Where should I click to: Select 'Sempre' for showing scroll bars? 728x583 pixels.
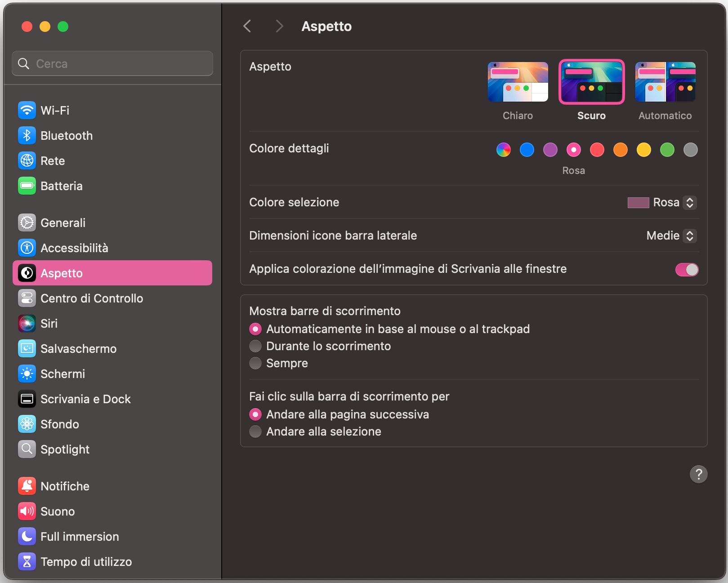[x=255, y=363]
